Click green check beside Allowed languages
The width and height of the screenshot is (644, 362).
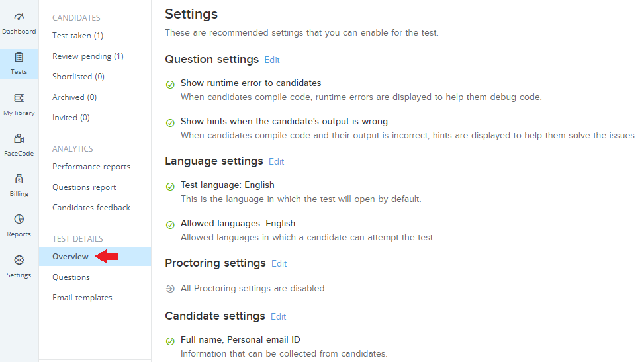point(170,225)
